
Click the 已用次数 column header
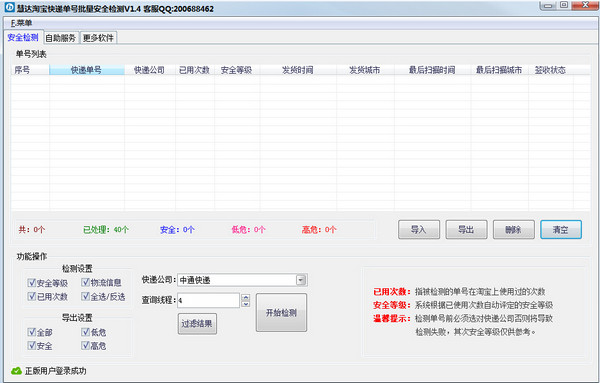(x=195, y=70)
